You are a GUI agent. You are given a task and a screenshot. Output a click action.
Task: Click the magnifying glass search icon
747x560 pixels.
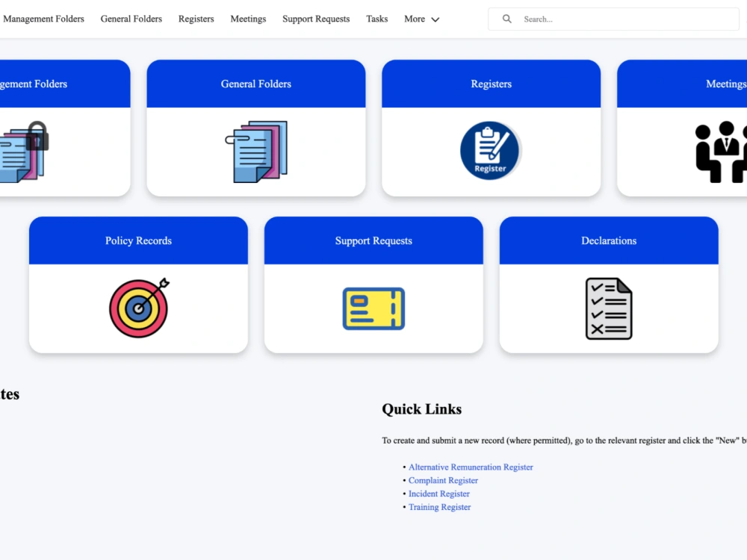507,19
